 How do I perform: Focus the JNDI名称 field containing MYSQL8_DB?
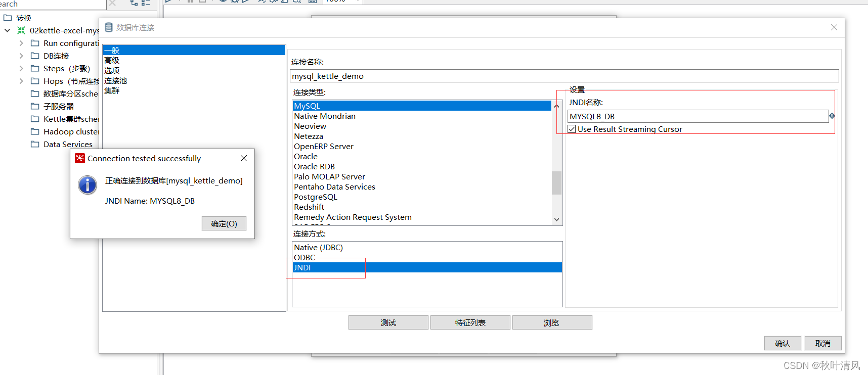click(x=698, y=116)
